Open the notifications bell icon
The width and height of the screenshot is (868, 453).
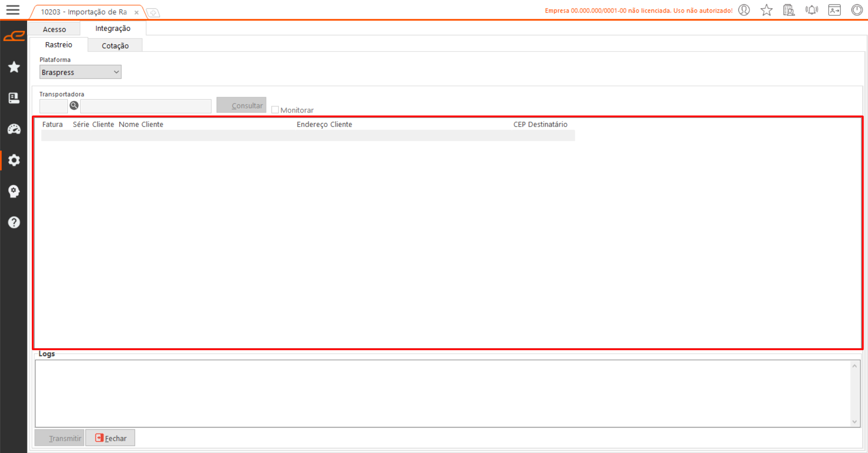811,10
